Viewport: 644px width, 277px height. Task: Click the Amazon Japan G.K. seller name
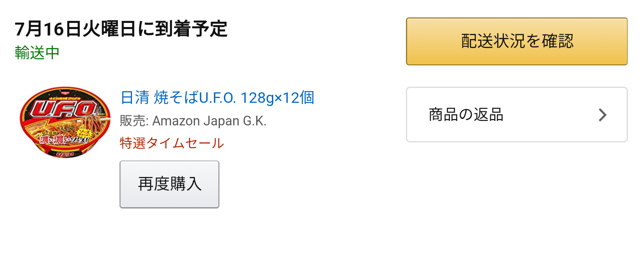[x=209, y=121]
